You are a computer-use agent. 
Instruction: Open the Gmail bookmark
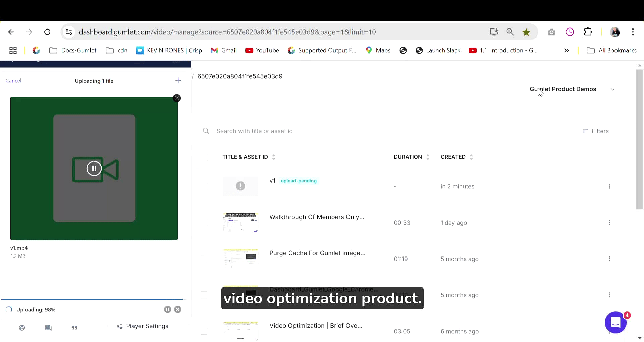click(223, 50)
